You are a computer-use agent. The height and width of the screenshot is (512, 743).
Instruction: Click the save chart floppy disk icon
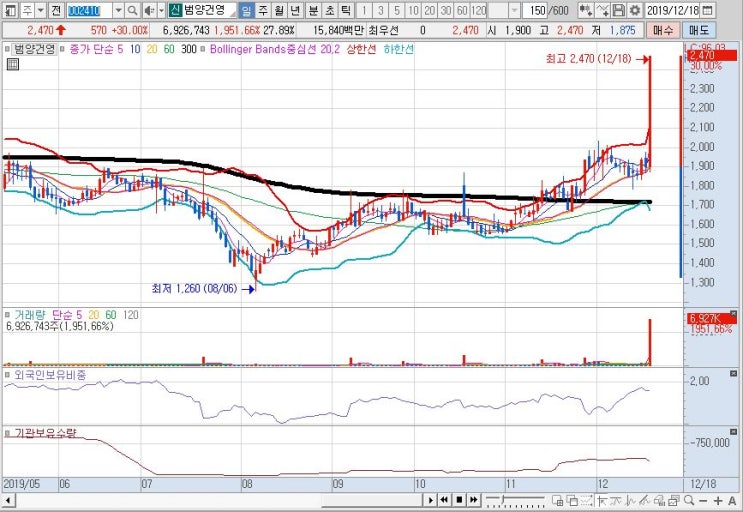(x=618, y=10)
